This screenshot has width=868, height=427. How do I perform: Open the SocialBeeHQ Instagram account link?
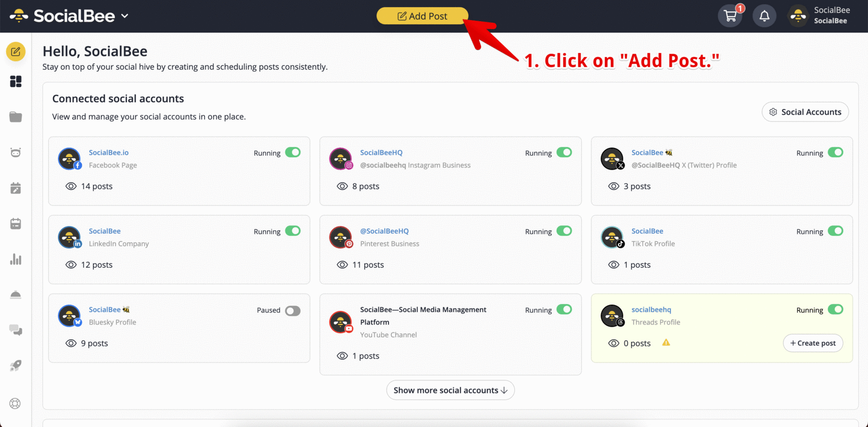(x=381, y=153)
